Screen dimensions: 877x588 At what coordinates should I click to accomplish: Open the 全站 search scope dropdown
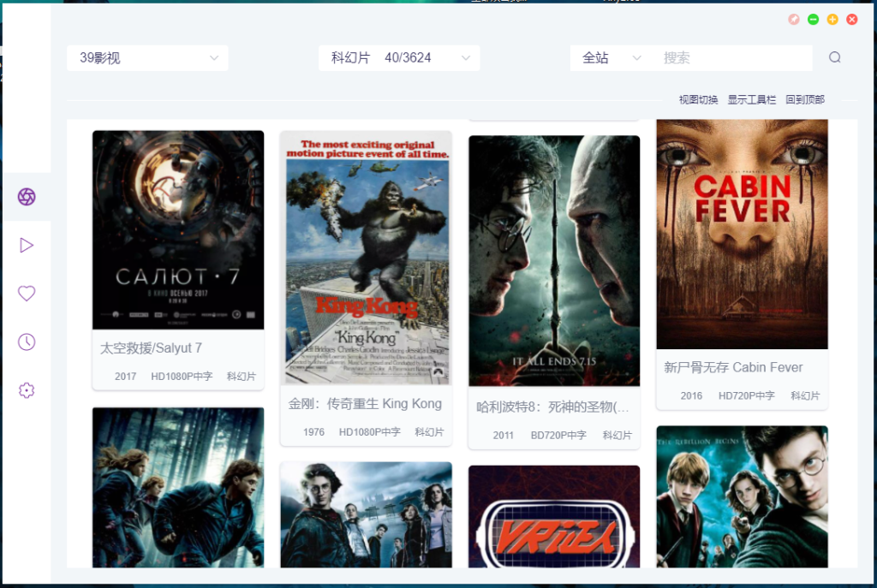[612, 58]
